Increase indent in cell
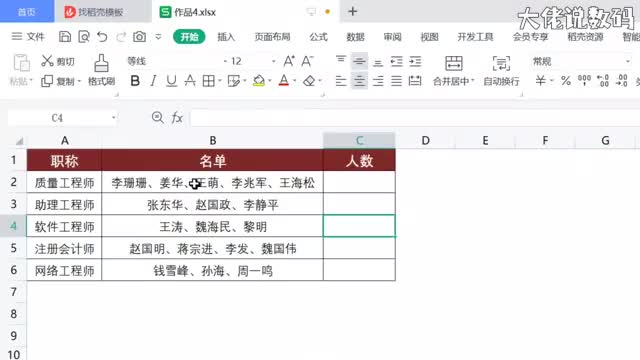The width and height of the screenshot is (640, 360). tap(415, 62)
